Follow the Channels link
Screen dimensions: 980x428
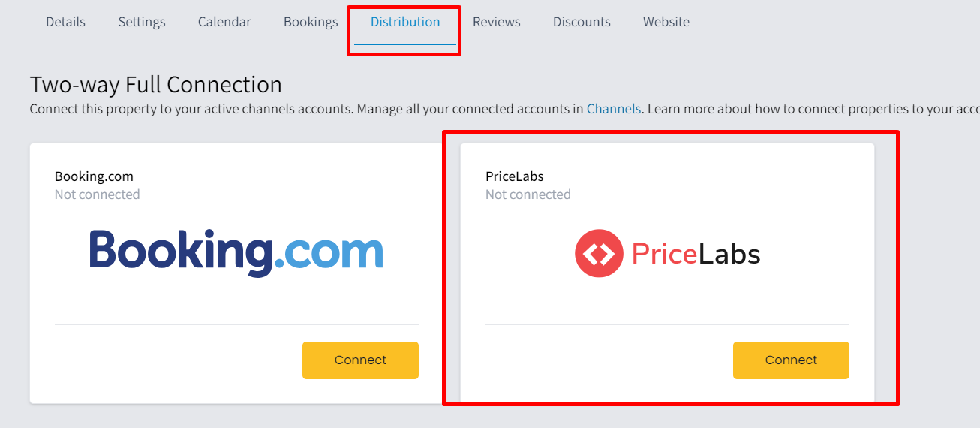click(x=614, y=109)
